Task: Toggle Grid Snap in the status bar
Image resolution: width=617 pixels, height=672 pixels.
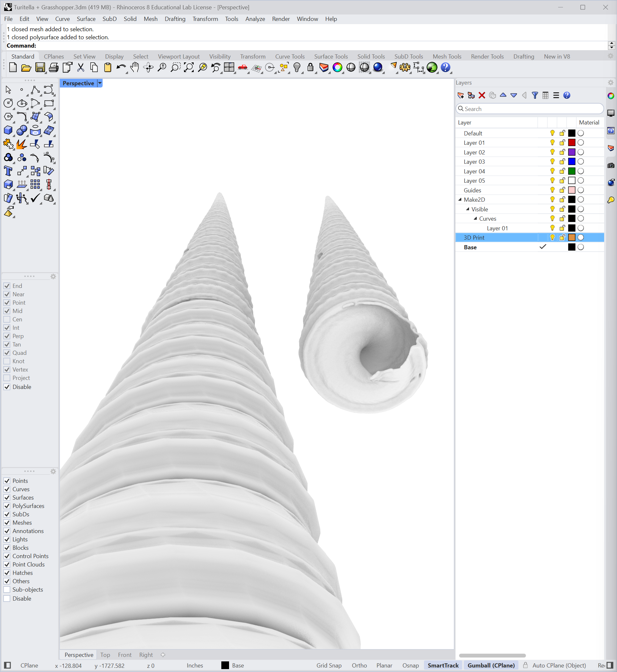Action: pyautogui.click(x=329, y=665)
